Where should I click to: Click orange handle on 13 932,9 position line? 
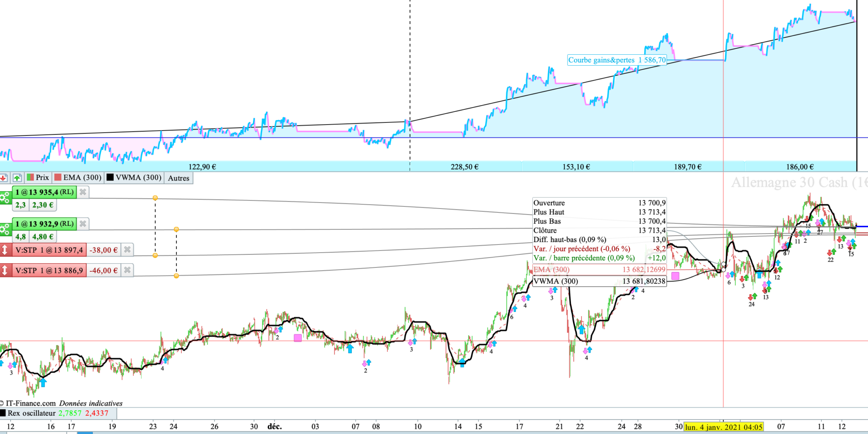[176, 229]
